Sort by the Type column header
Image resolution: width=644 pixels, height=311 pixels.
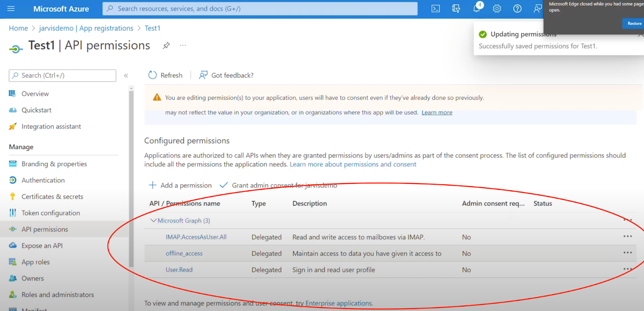point(259,203)
